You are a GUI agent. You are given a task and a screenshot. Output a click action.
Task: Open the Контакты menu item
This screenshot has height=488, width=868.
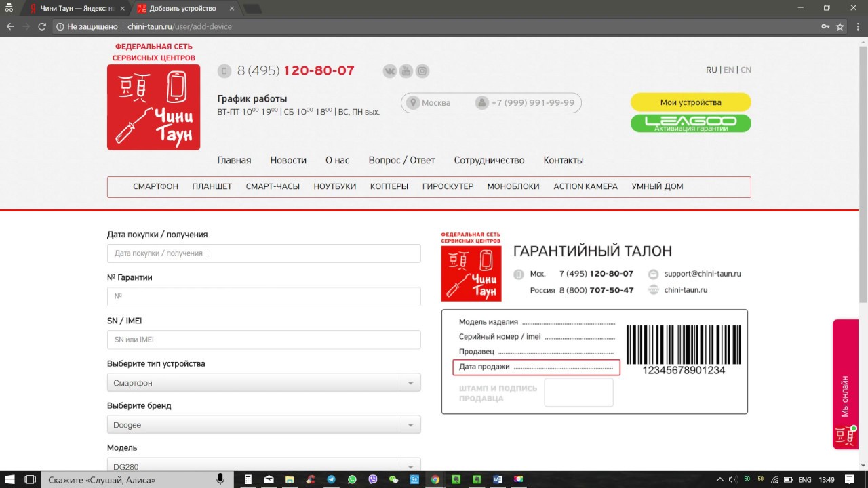point(563,161)
